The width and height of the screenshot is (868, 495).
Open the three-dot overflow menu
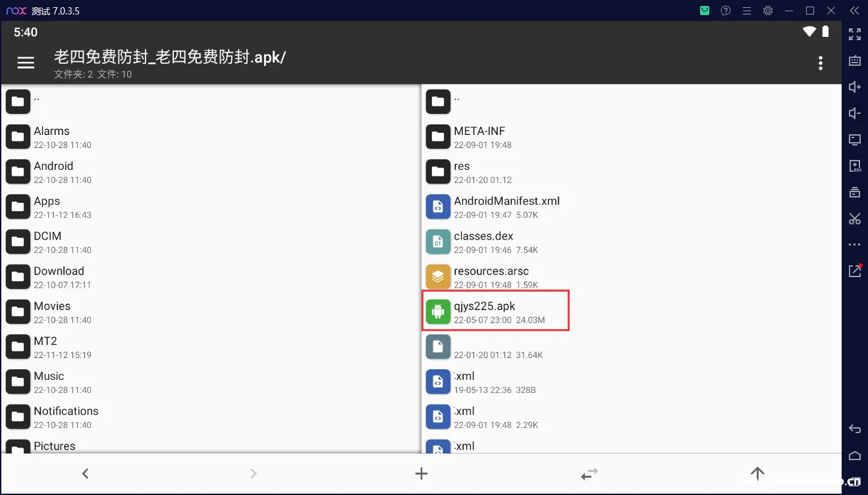(x=821, y=63)
